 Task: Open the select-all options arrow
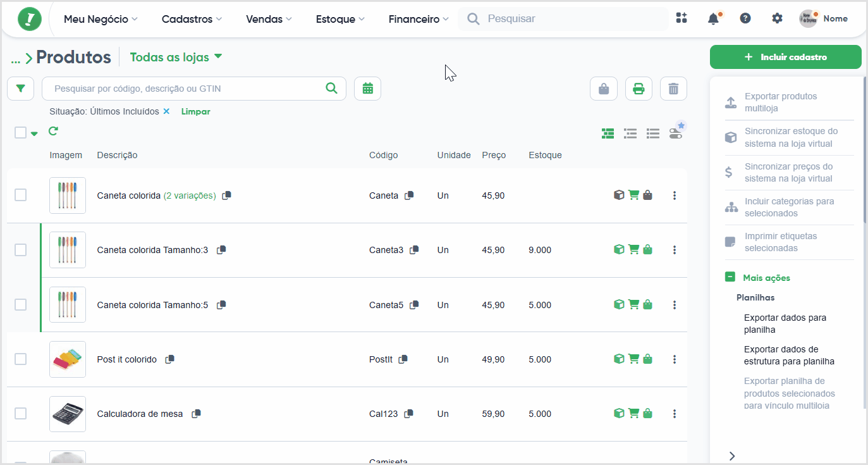coord(34,133)
